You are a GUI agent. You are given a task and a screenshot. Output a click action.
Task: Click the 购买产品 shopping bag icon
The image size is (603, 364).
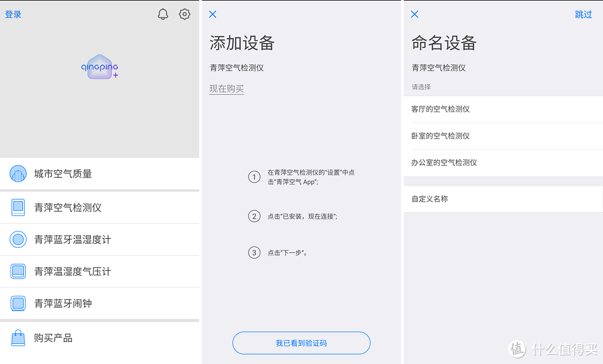click(x=18, y=338)
